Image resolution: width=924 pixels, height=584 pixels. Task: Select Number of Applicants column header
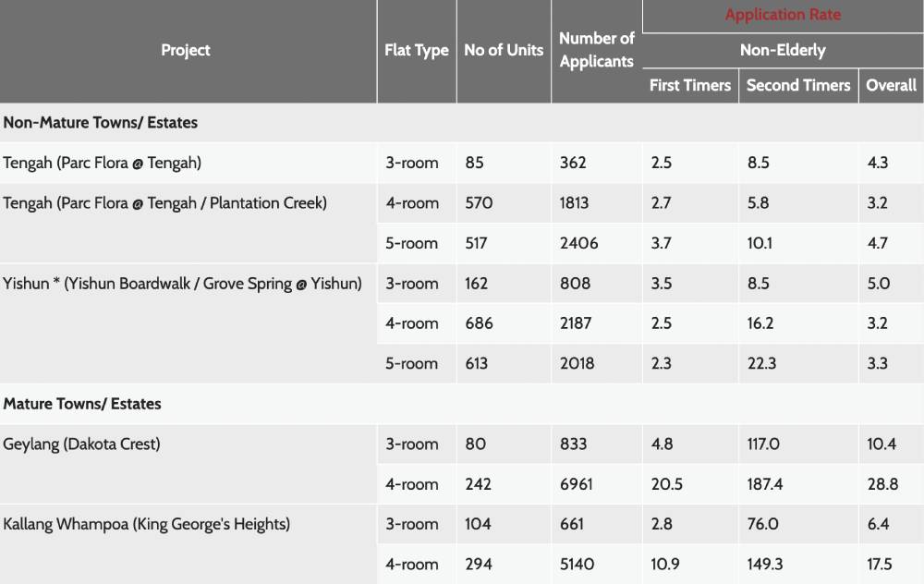tap(596, 50)
